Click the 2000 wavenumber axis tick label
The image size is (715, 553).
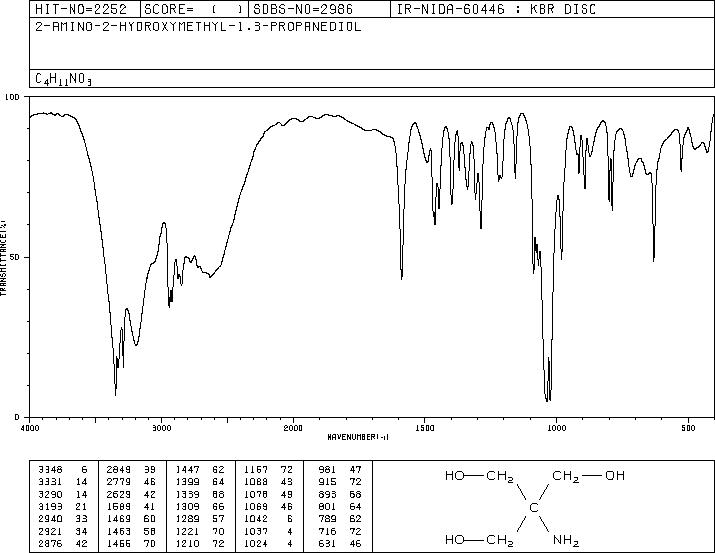[x=293, y=428]
